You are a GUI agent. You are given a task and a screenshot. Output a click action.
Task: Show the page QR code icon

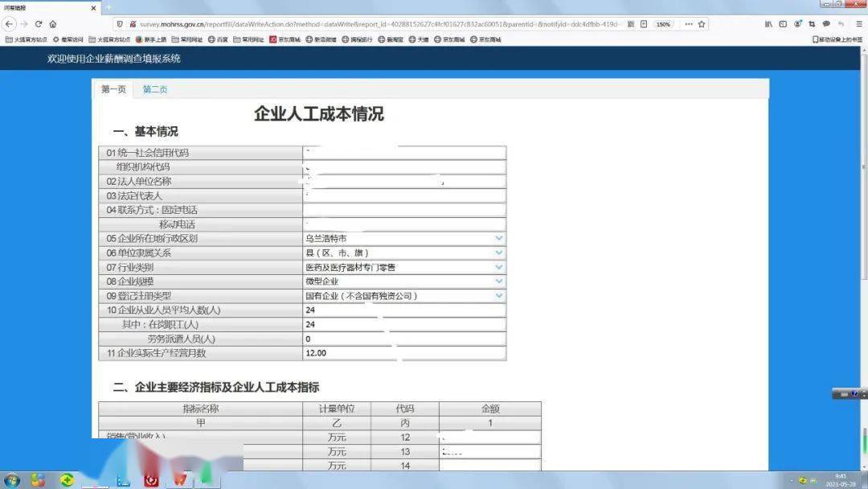(631, 24)
